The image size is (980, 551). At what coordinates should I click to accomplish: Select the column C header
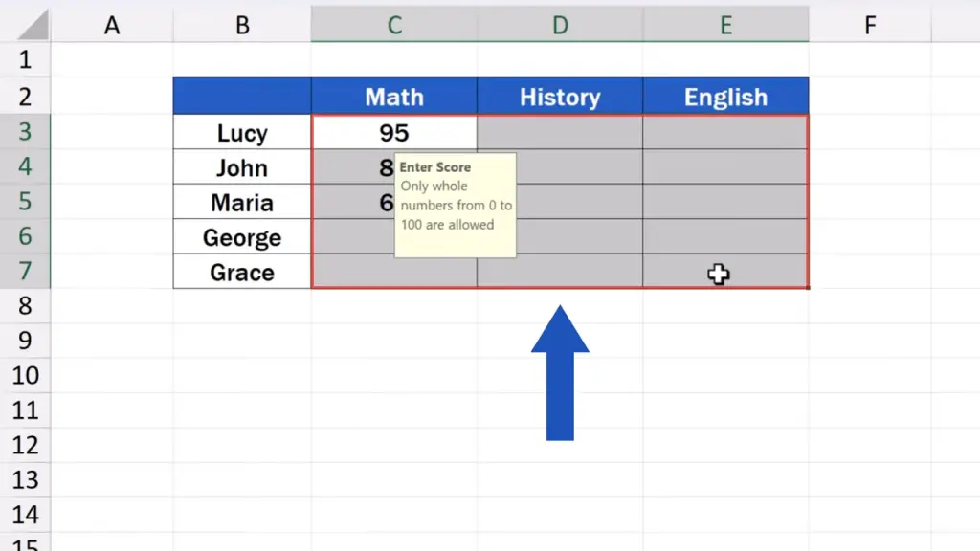click(x=393, y=26)
